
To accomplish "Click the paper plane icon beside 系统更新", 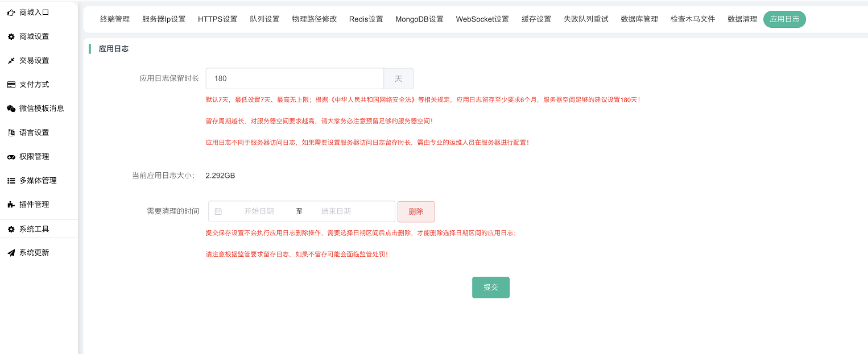I will click(x=11, y=253).
